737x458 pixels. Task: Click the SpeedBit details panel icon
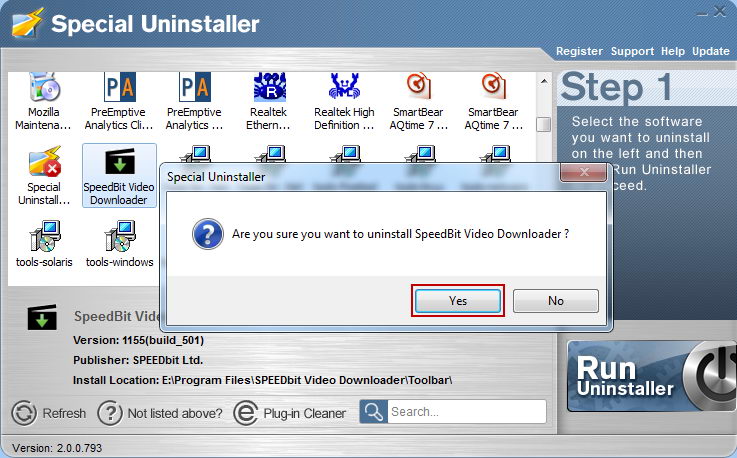point(42,317)
